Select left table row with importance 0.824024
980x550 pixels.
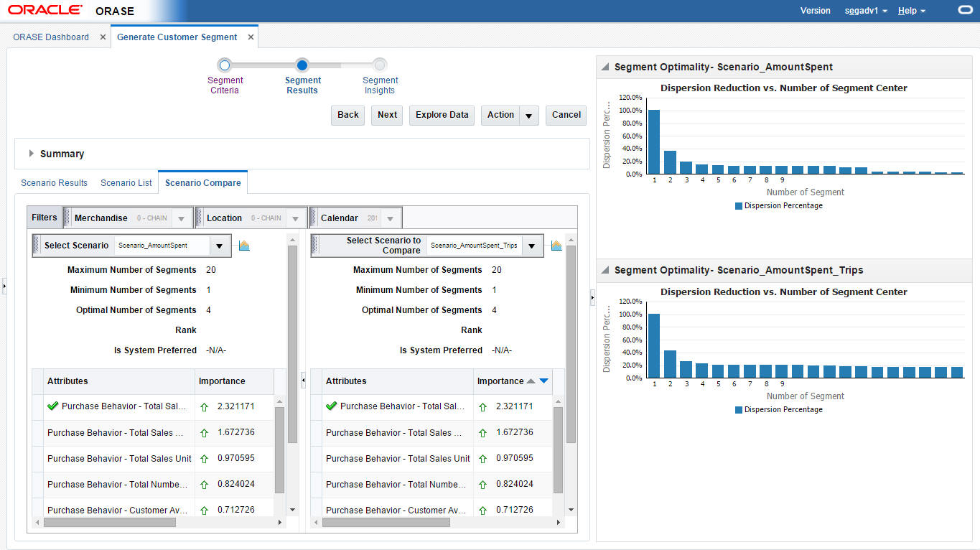pyautogui.click(x=153, y=485)
